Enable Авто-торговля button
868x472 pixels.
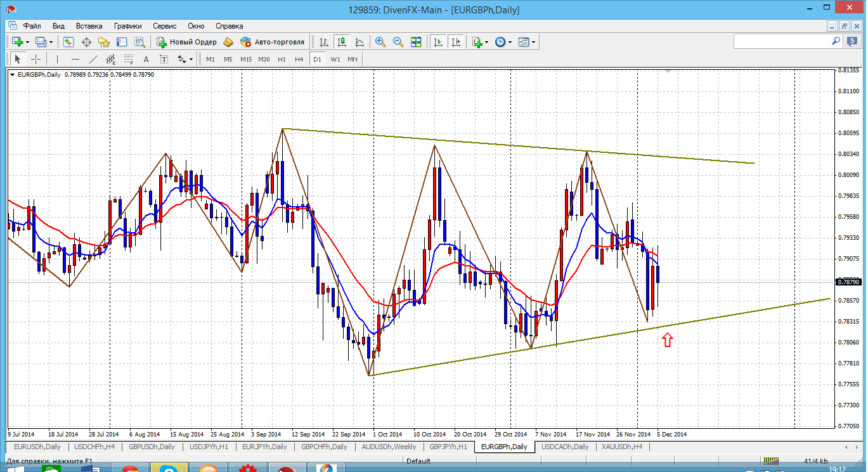[273, 42]
